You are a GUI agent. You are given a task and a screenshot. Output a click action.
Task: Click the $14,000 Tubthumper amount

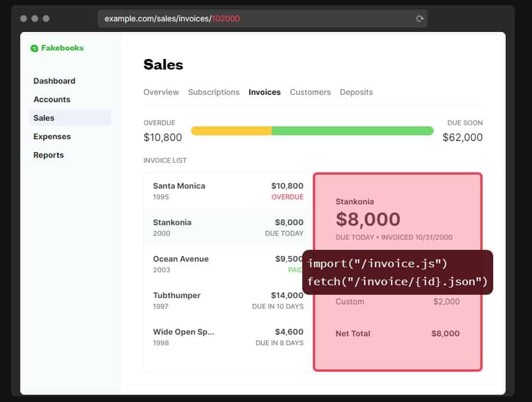[287, 295]
